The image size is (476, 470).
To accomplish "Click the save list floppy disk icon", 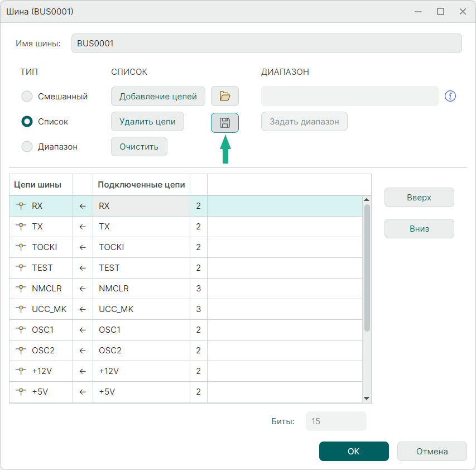I will (x=225, y=123).
